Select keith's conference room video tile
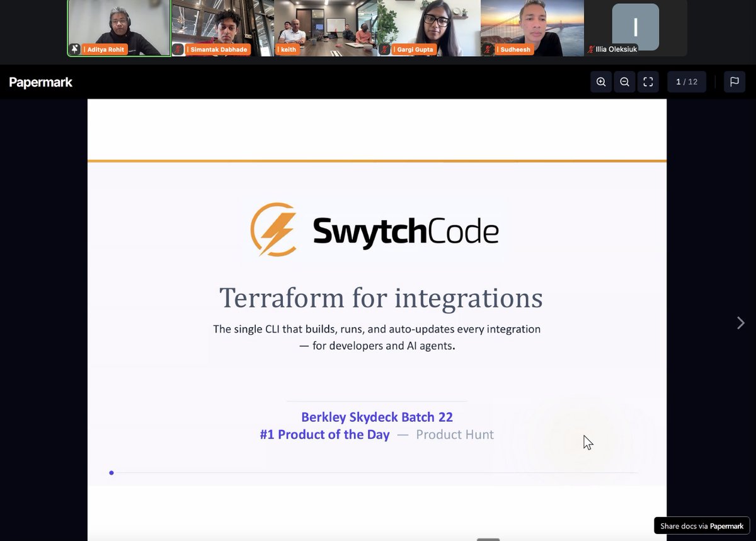The image size is (756, 541). point(326,28)
